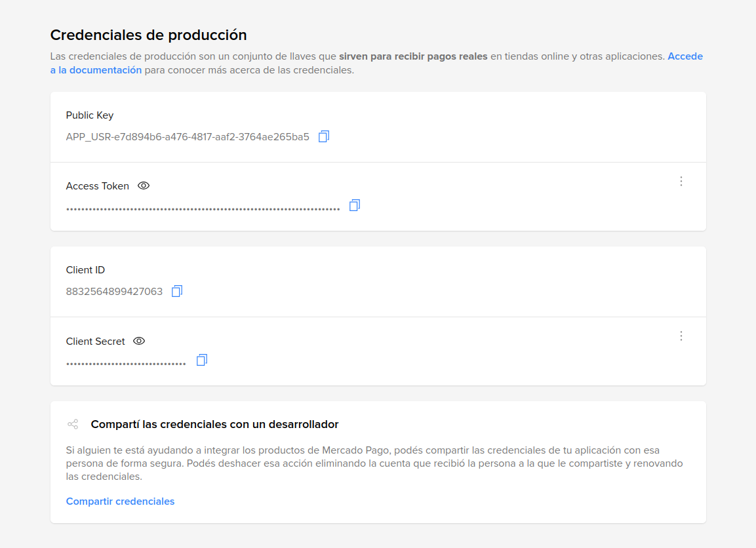Select the APP_USR public key text
Viewport: 756px width, 548px height.
tap(188, 137)
